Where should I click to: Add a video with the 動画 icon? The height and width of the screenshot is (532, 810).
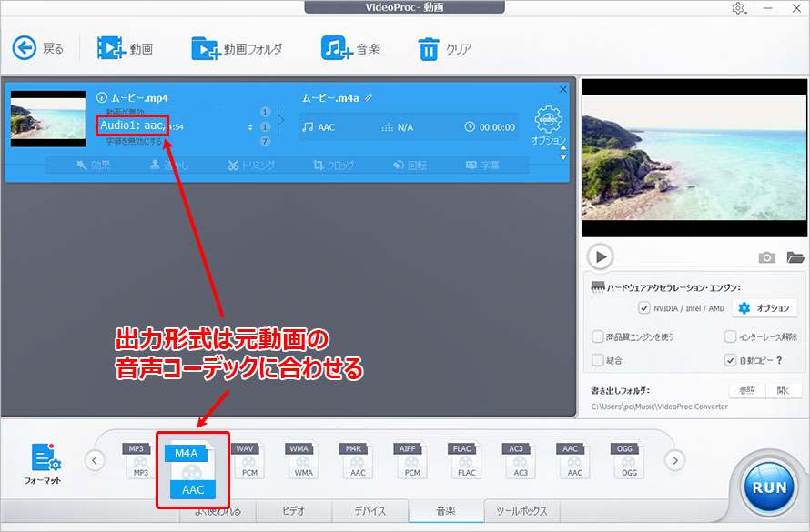point(111,48)
